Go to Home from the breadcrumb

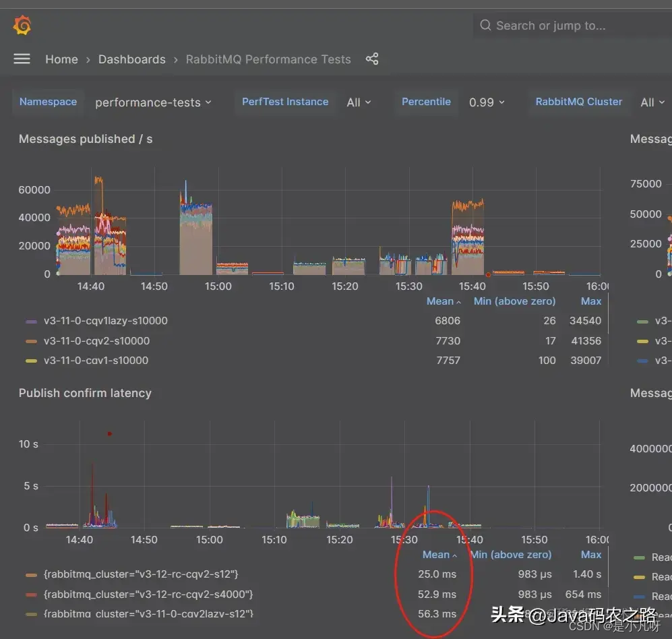coord(61,59)
